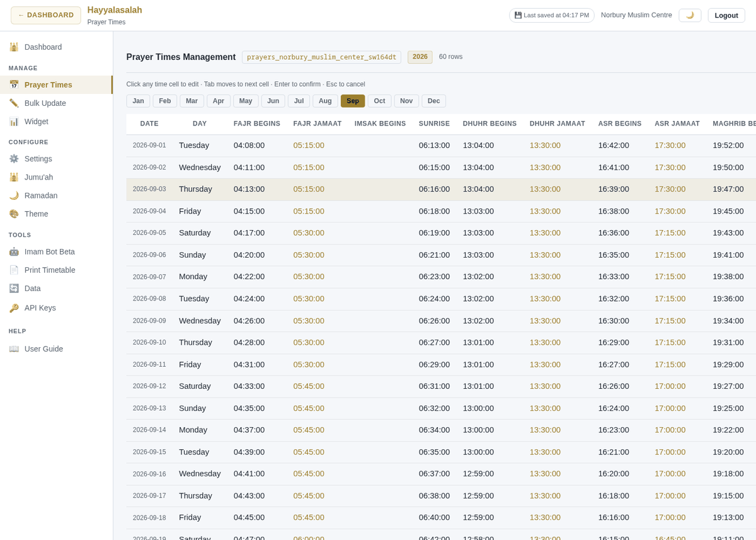Edit Sunrise 06:38:00 on 2026-09-17
Screen dimensions: 756x540
click(x=434, y=495)
